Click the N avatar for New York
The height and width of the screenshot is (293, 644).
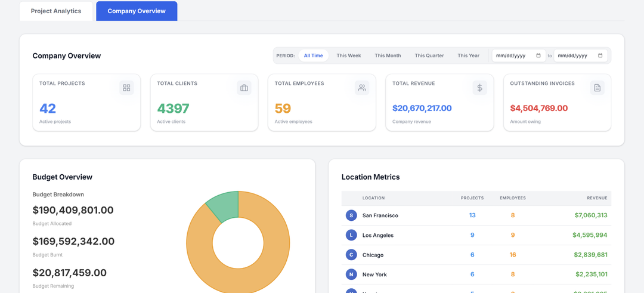[351, 274]
